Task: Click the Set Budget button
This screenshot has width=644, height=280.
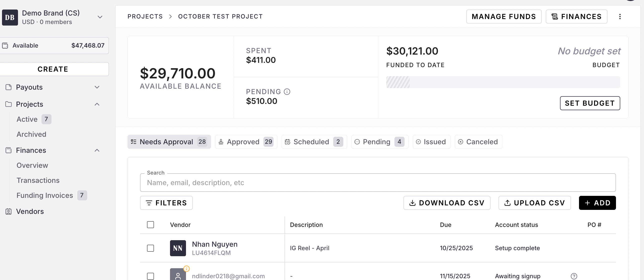Action: 590,103
